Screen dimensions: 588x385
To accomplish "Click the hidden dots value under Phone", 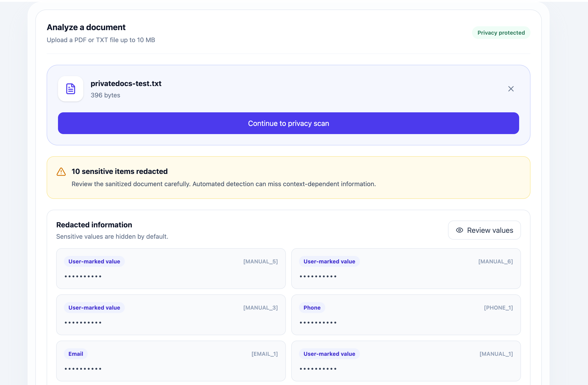I will 318,322.
